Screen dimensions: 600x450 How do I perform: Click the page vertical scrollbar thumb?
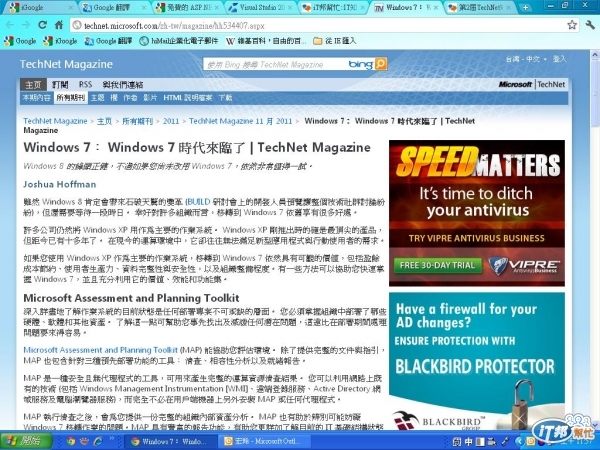[x=595, y=92]
